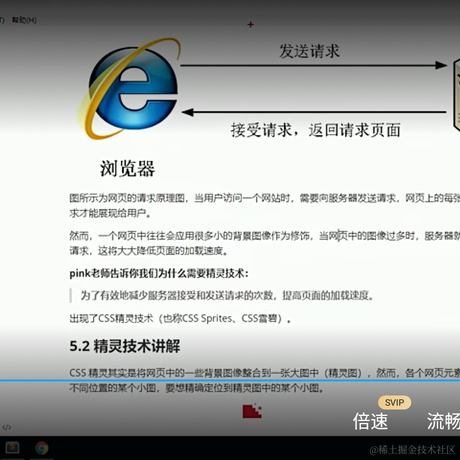
Task: Open the 帮助(H) menu
Action: point(24,20)
